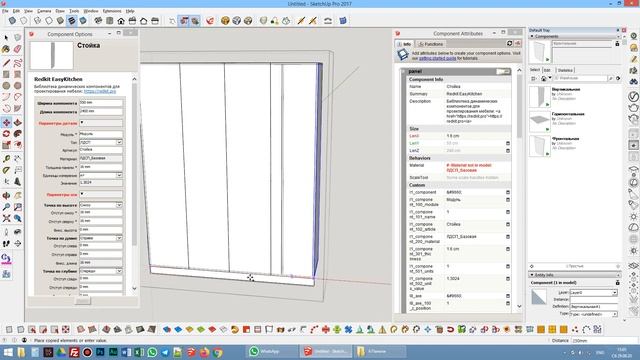Pick the Tape Measure tool
640x360 pixels.
tap(6, 158)
